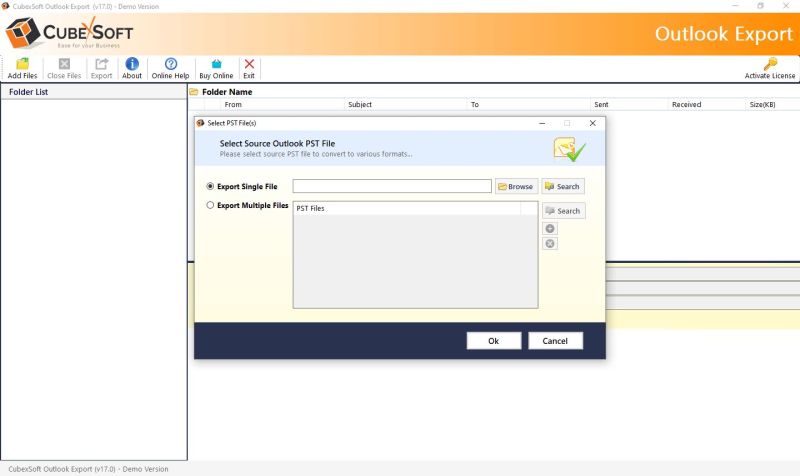This screenshot has width=800, height=476.
Task: Click the Close Files toolbar icon
Action: click(x=64, y=64)
